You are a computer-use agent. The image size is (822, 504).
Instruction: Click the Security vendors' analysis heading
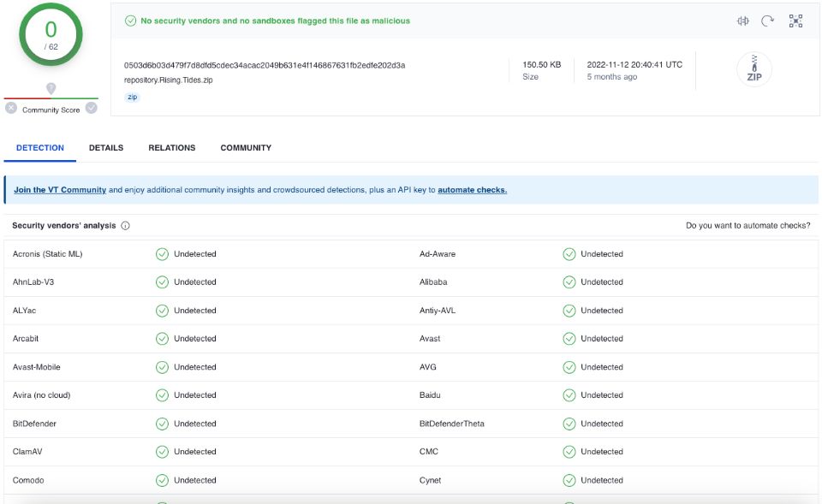[x=64, y=226]
